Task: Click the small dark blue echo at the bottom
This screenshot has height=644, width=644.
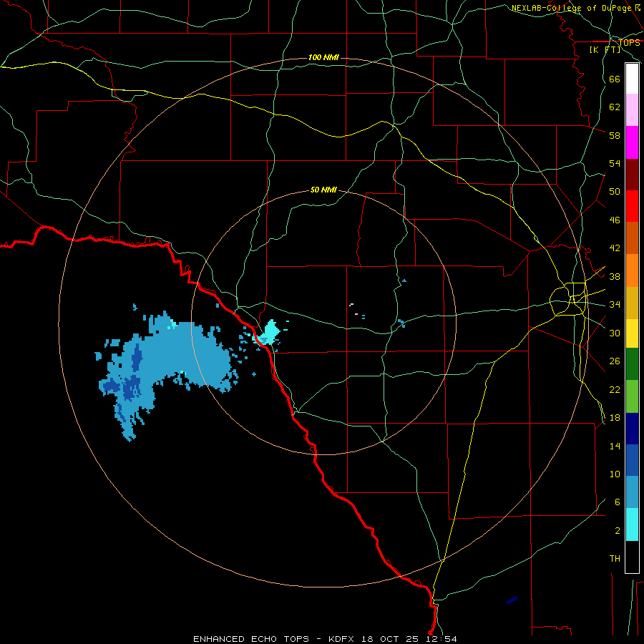Action: point(512,600)
